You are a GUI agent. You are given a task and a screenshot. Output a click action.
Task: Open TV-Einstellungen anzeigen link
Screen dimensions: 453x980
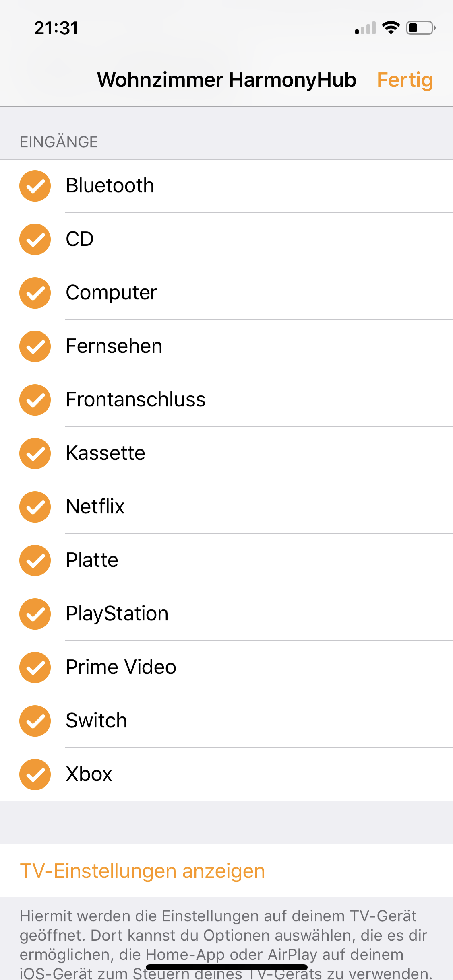coord(143,871)
